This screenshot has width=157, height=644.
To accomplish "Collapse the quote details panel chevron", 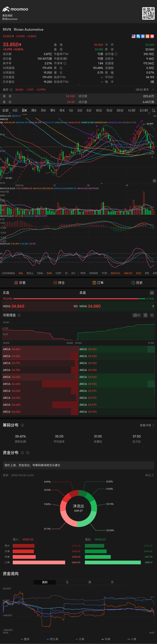I will (78, 85).
